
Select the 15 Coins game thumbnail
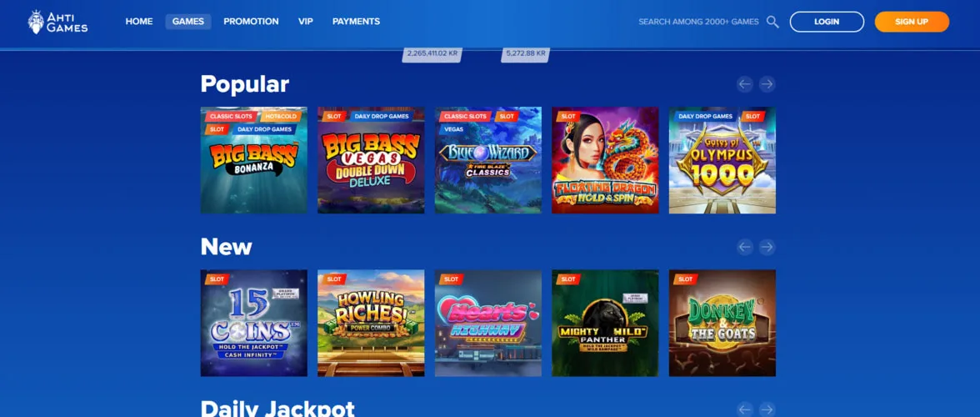(x=253, y=324)
